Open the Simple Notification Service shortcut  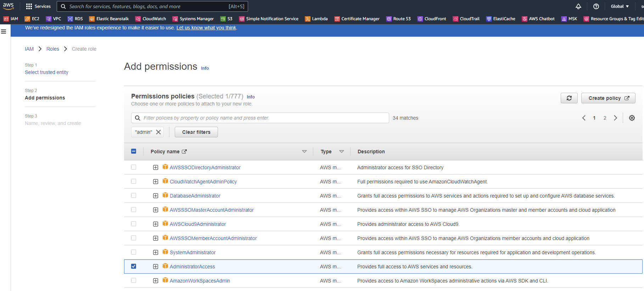[269, 19]
